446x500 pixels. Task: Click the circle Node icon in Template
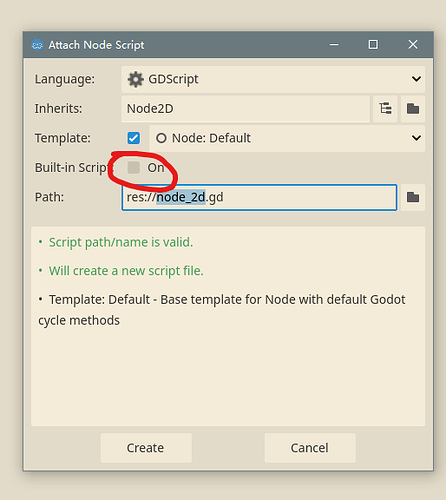coord(161,138)
